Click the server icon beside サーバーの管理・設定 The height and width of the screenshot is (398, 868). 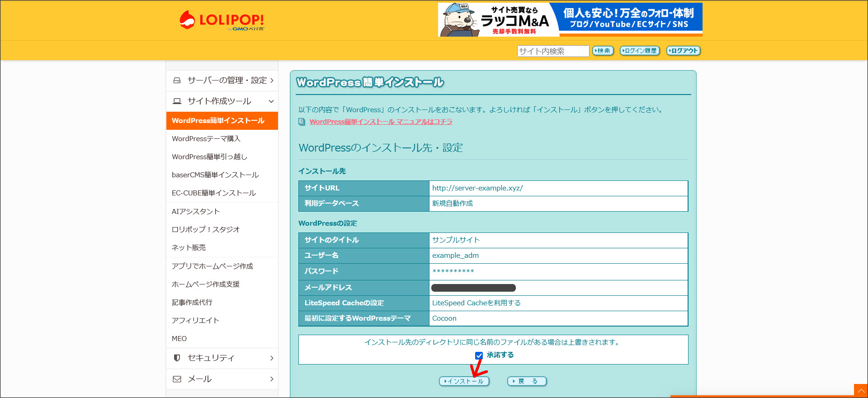(x=177, y=81)
